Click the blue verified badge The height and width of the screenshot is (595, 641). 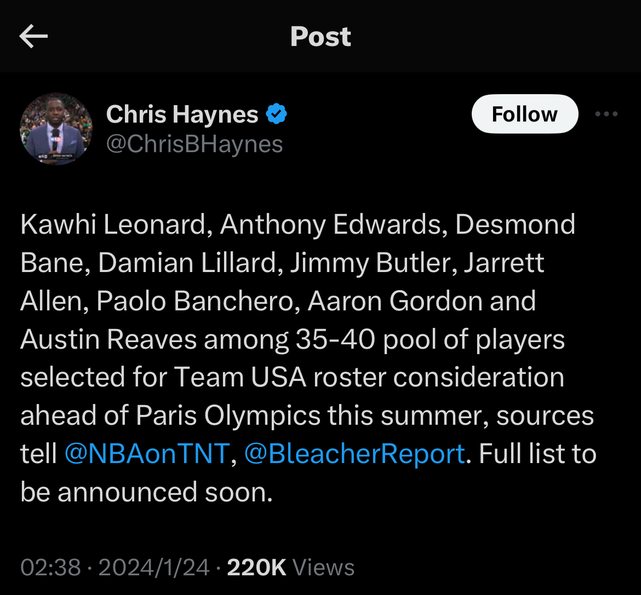[x=278, y=114]
